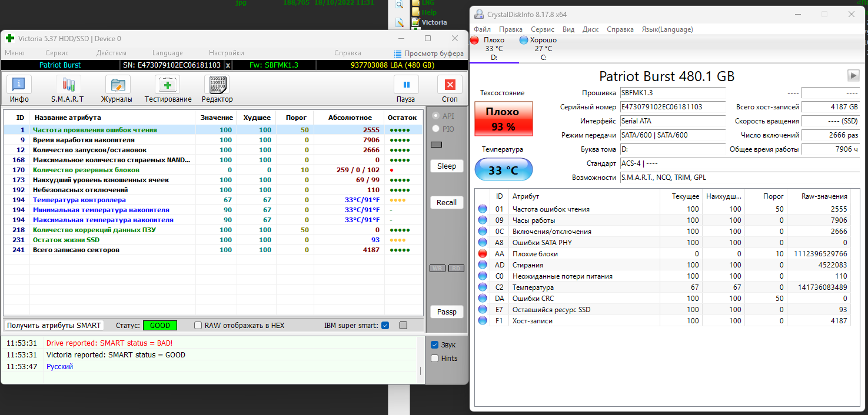The height and width of the screenshot is (415, 868).
Task: Click the Recall button
Action: tap(447, 203)
